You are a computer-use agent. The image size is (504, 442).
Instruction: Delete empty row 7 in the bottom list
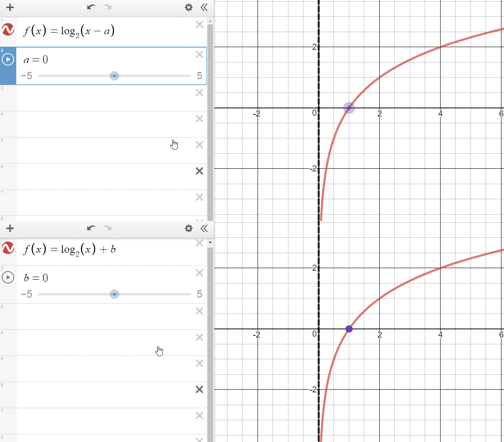199,415
